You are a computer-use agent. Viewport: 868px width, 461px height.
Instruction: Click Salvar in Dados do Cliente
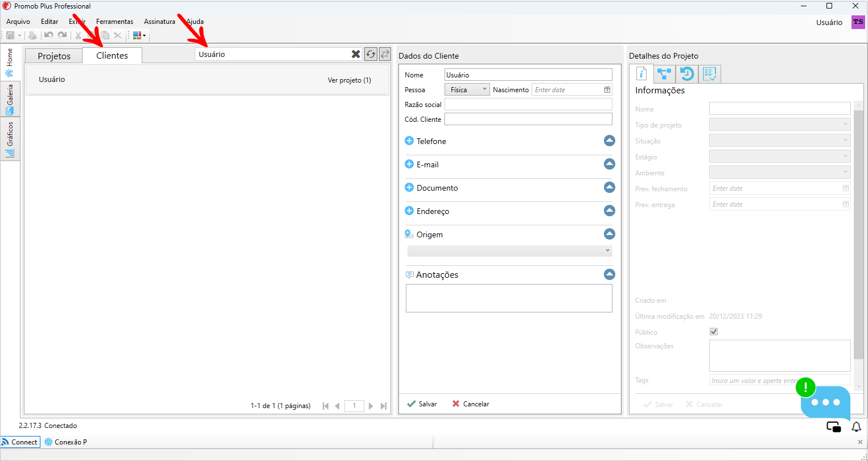tap(422, 404)
